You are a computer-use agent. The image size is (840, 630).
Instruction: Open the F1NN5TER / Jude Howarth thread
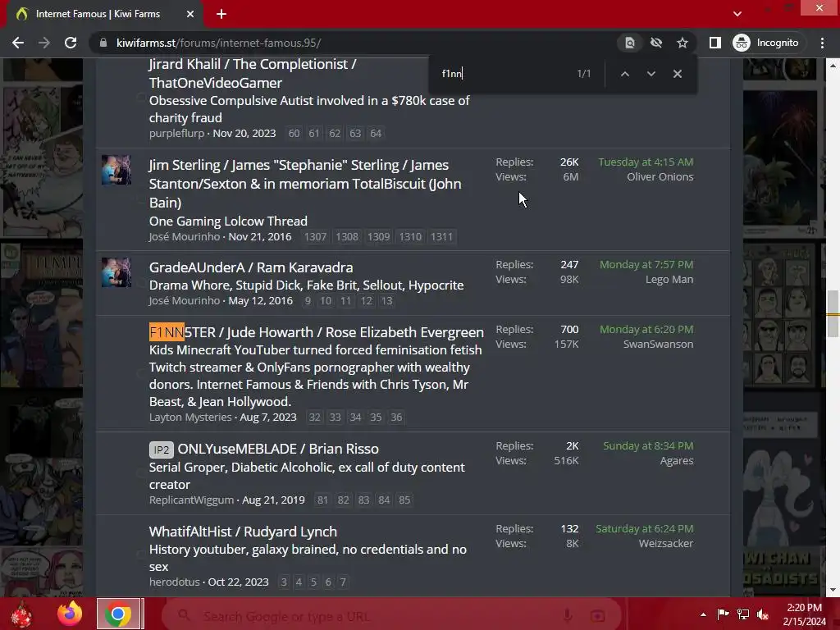[316, 332]
